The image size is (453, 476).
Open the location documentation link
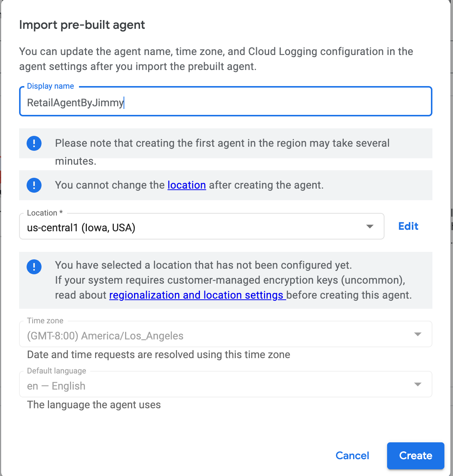(x=187, y=185)
